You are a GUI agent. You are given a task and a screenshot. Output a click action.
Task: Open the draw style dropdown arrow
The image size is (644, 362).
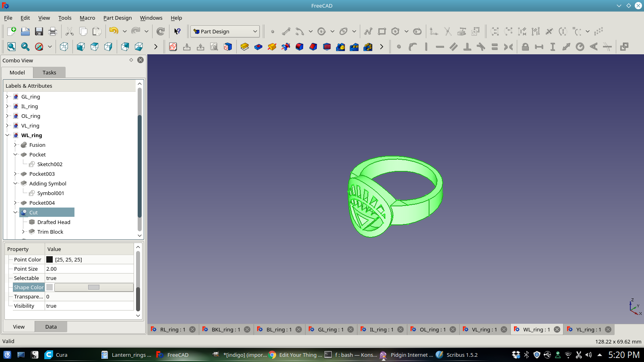pyautogui.click(x=50, y=47)
